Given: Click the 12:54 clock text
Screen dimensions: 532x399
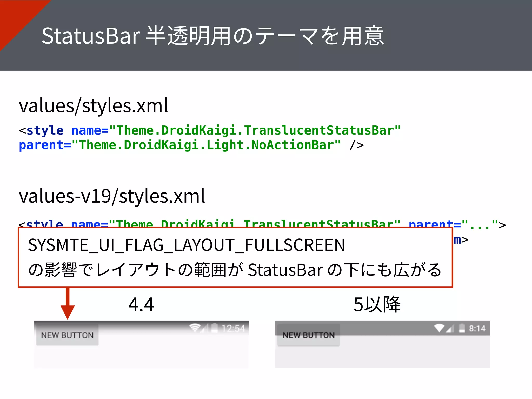Looking at the screenshot, I should coord(233,329).
